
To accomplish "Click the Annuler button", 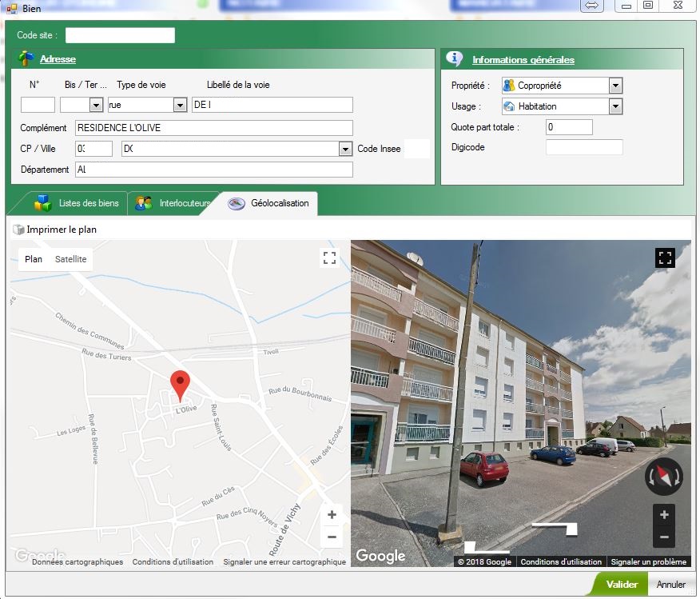I will coord(671,585).
